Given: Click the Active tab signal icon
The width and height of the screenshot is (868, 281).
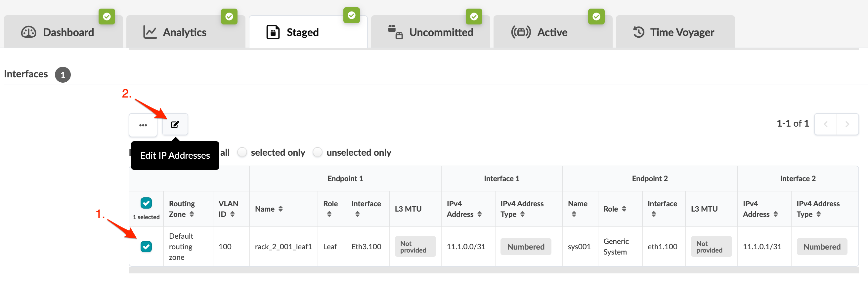Looking at the screenshot, I should pos(521,32).
